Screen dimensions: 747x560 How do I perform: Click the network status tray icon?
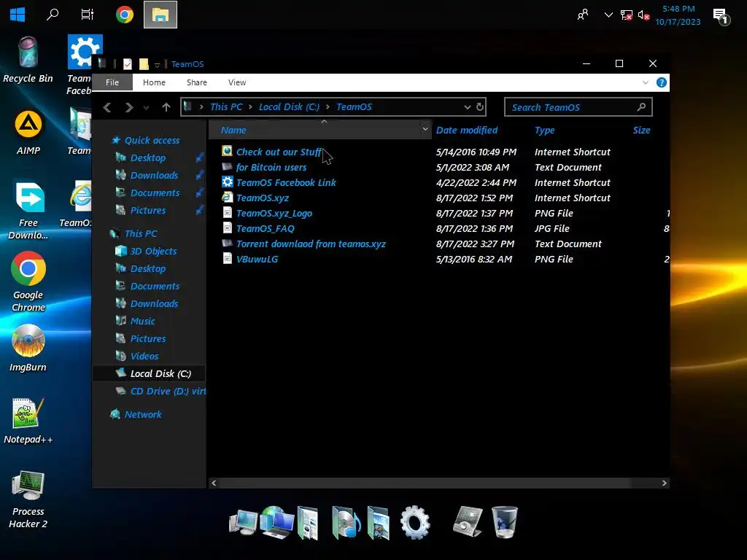pos(627,15)
